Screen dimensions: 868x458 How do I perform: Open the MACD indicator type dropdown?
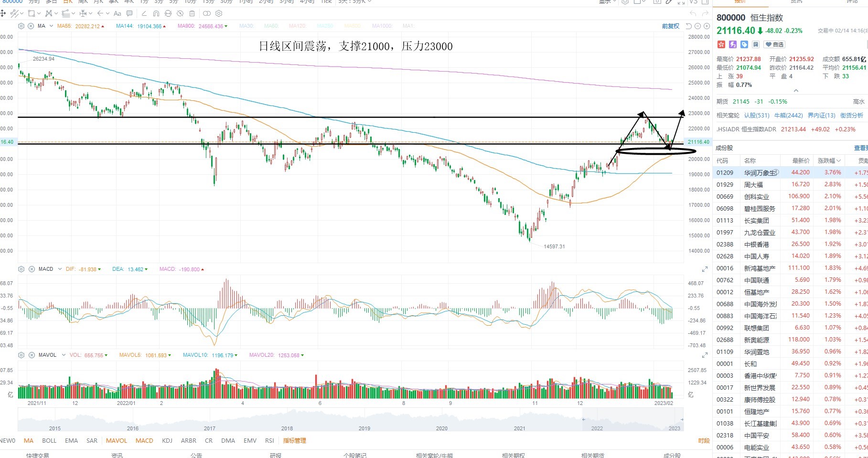[x=60, y=269]
